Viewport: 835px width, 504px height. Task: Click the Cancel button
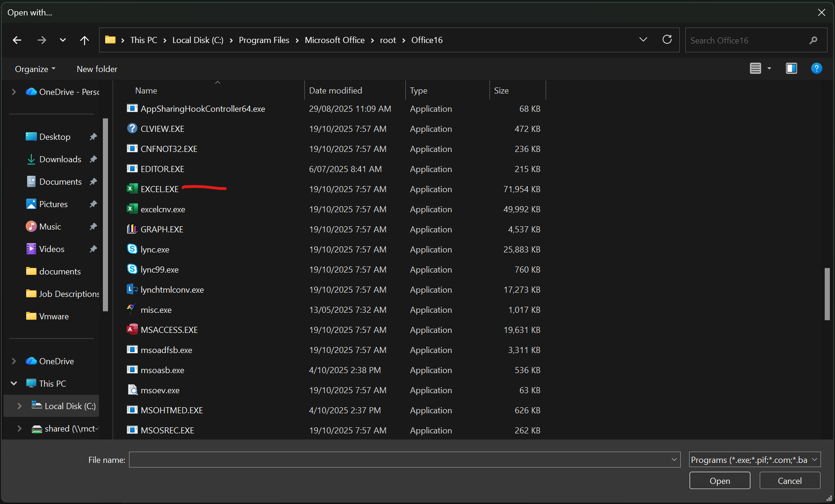(789, 481)
